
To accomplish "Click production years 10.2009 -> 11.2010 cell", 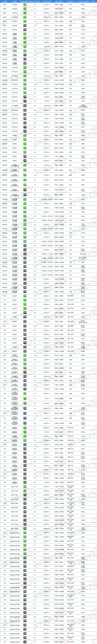I will pyautogui.click(x=47, y=254).
